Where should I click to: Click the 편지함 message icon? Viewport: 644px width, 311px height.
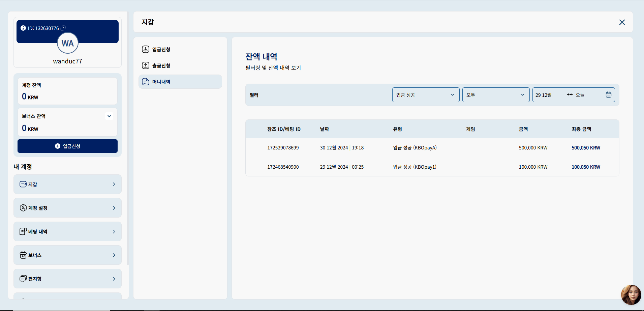point(23,279)
